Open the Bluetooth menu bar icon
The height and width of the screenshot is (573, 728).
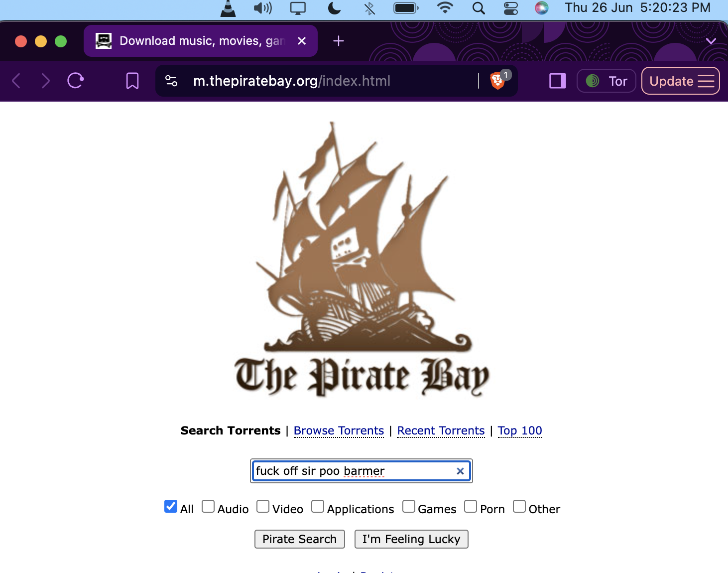tap(369, 8)
